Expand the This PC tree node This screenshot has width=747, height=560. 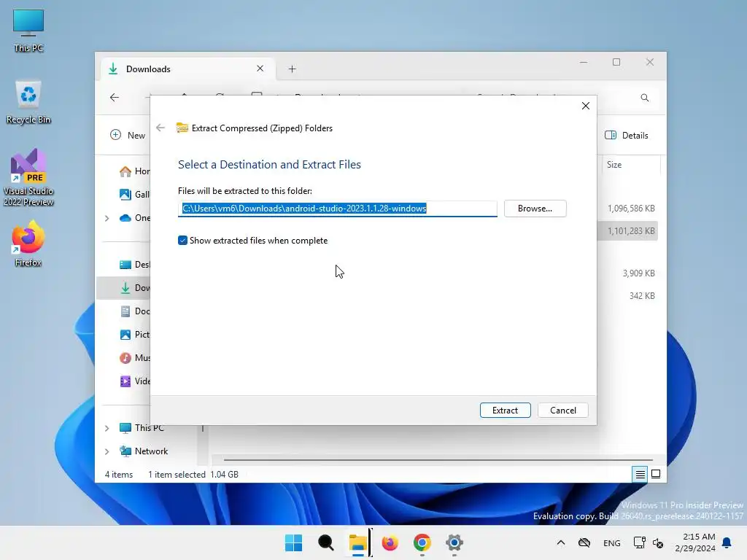[x=107, y=428]
